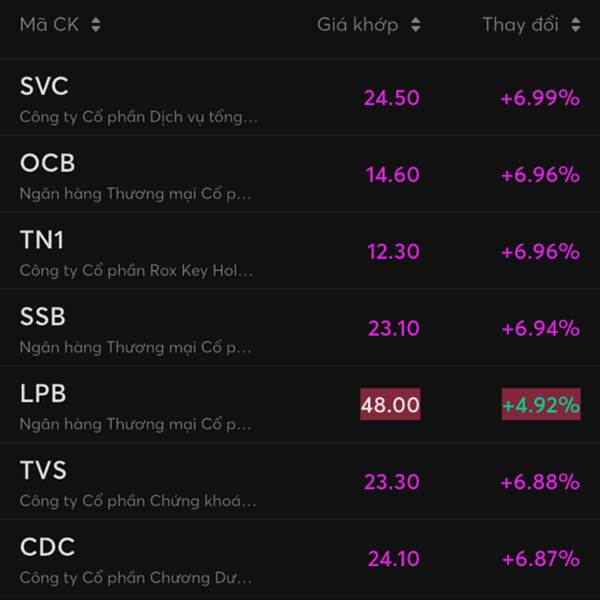The height and width of the screenshot is (600, 600).
Task: Click LPB highlighted price 48.00
Action: pyautogui.click(x=390, y=404)
